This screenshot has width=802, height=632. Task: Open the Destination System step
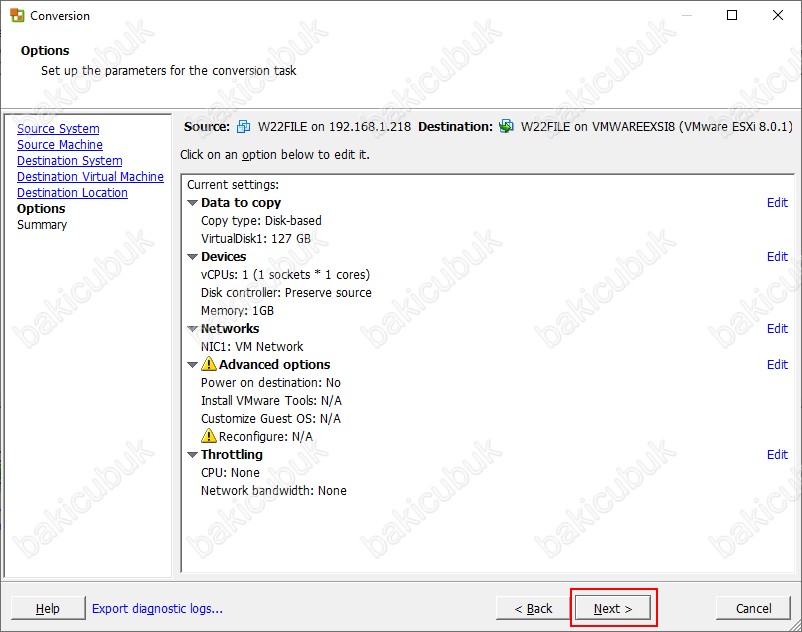tap(70, 161)
